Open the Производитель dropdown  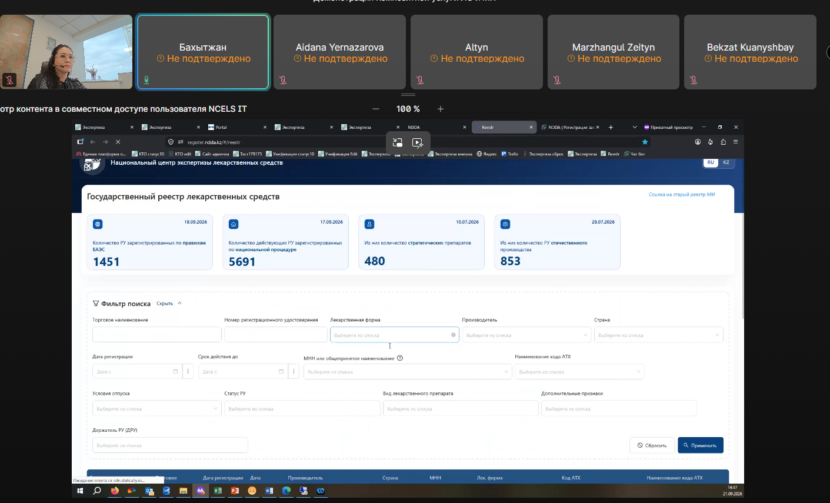point(526,335)
